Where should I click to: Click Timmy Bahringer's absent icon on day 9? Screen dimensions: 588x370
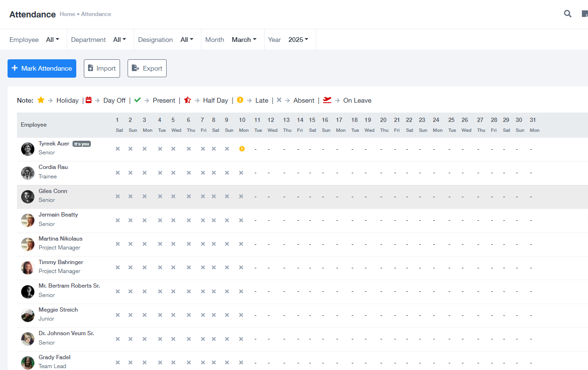tap(227, 267)
